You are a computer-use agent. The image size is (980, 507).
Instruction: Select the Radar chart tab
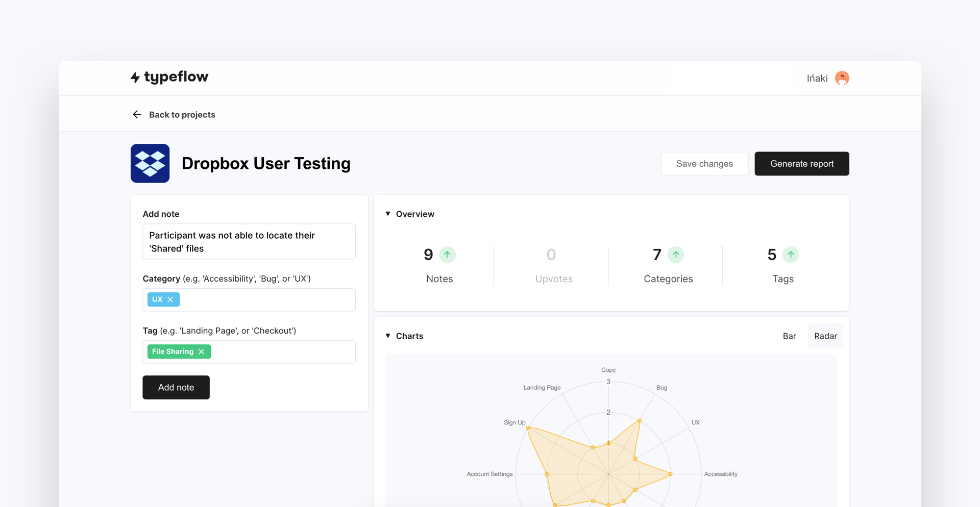825,336
